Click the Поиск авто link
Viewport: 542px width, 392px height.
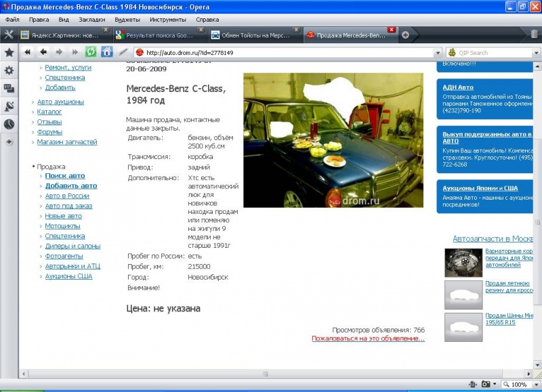click(65, 175)
